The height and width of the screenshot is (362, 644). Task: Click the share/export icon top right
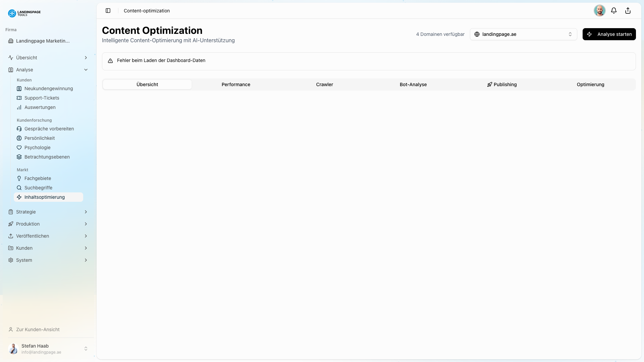coord(628,10)
